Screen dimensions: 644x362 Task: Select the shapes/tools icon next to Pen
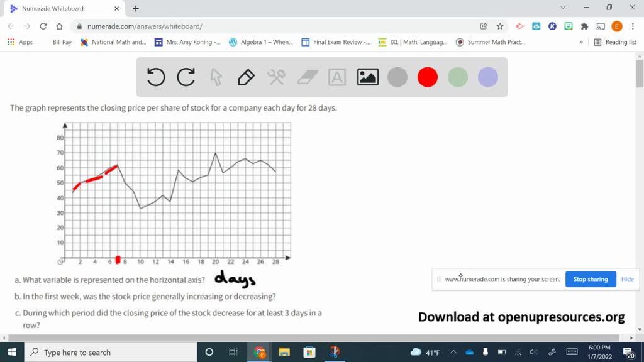tap(275, 77)
